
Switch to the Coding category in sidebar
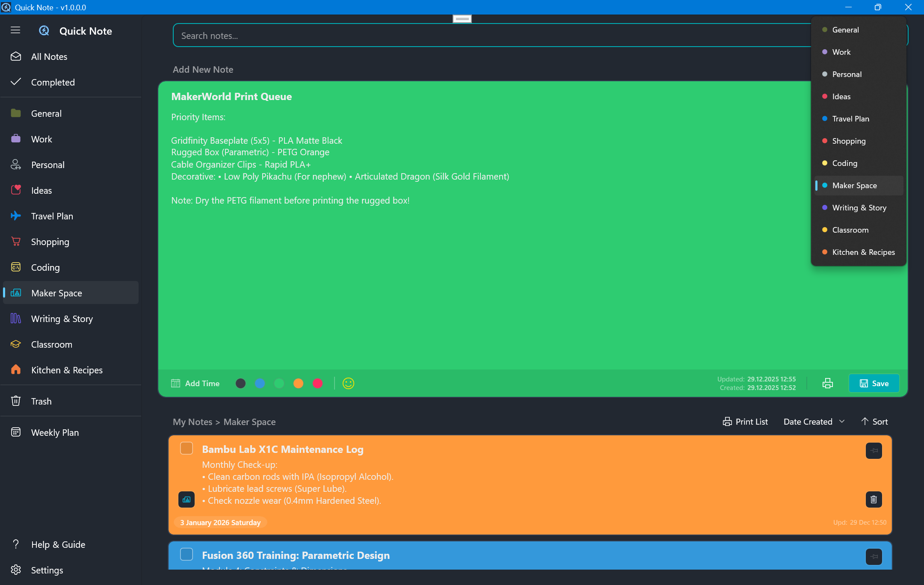click(x=45, y=267)
